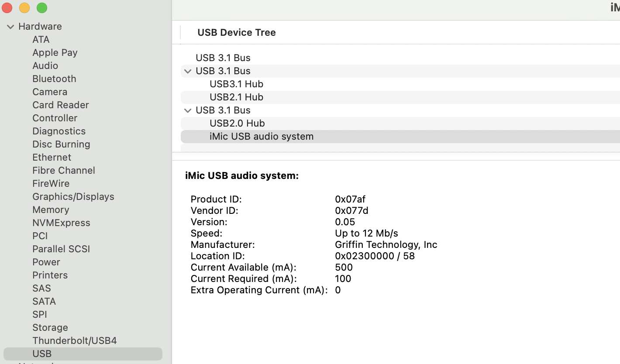Open the ATA hardware category
Image resolution: width=620 pixels, height=364 pixels.
41,39
